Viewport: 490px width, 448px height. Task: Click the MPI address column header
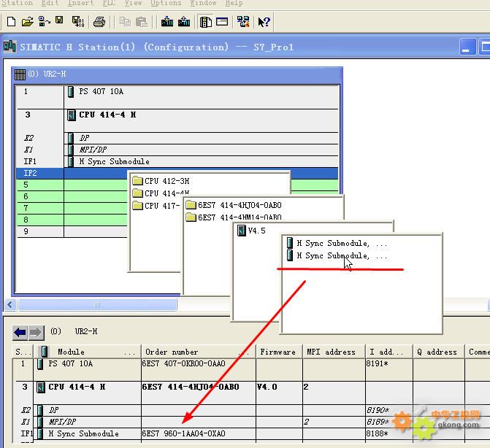(334, 352)
